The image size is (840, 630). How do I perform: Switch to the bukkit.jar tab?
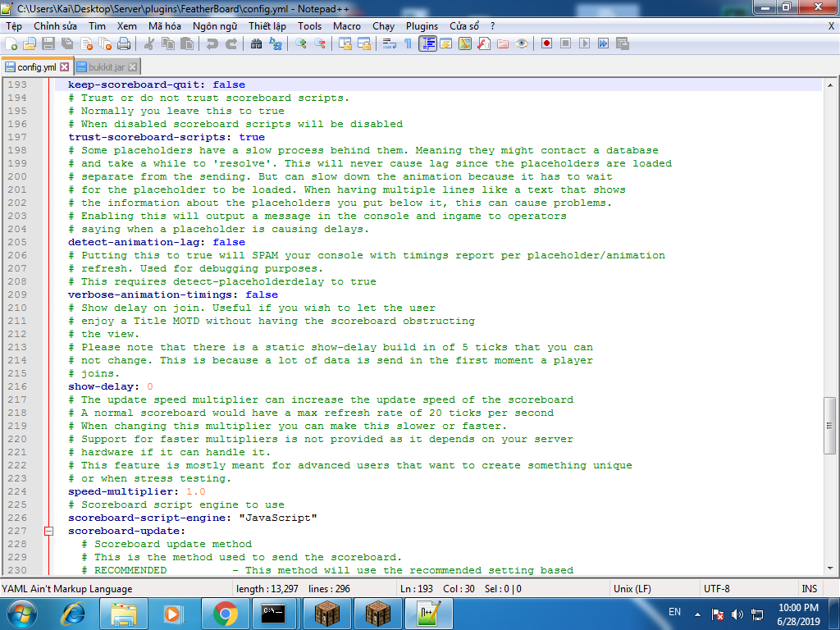[x=107, y=67]
